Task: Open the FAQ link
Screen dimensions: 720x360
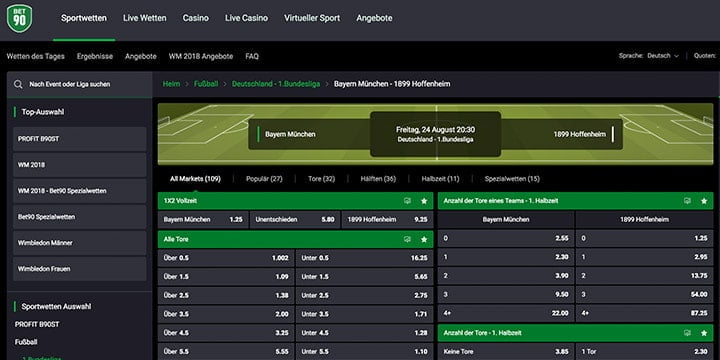Action: click(x=252, y=56)
